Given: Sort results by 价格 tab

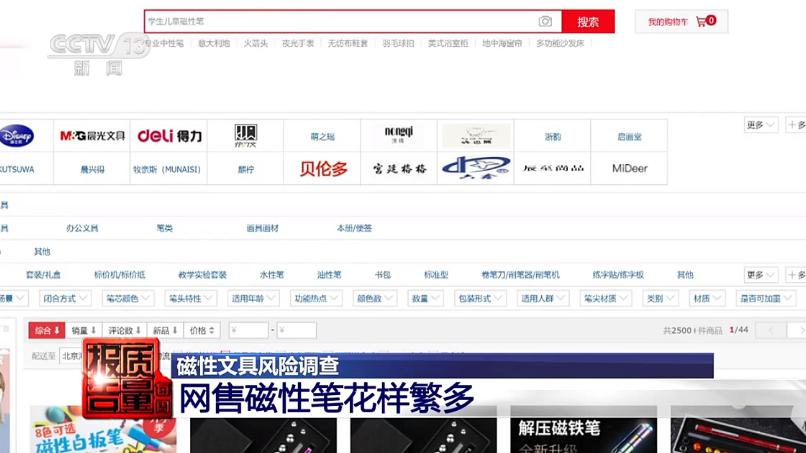Looking at the screenshot, I should coord(202,330).
